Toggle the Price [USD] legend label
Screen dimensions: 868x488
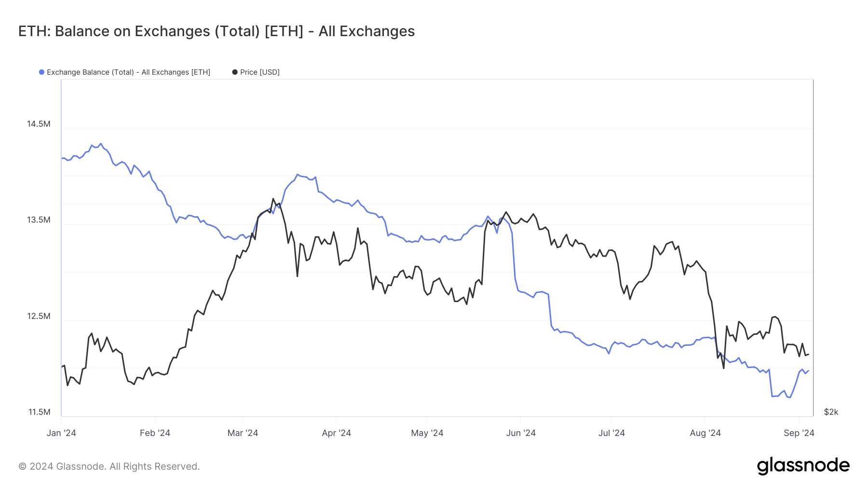[260, 72]
